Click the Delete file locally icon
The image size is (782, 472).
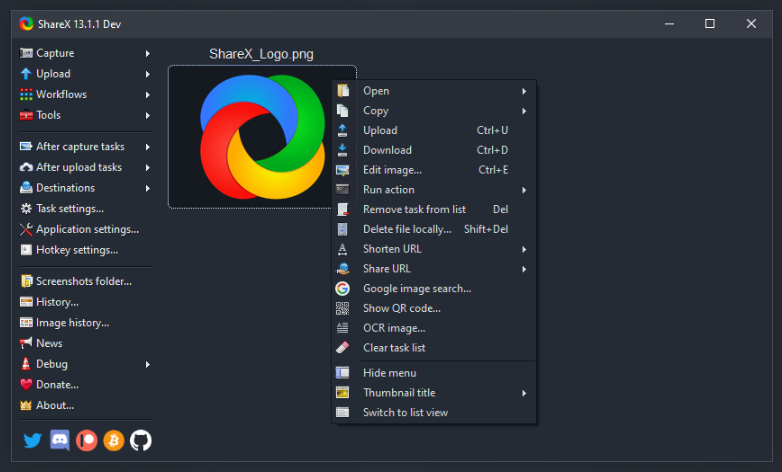pyautogui.click(x=343, y=229)
